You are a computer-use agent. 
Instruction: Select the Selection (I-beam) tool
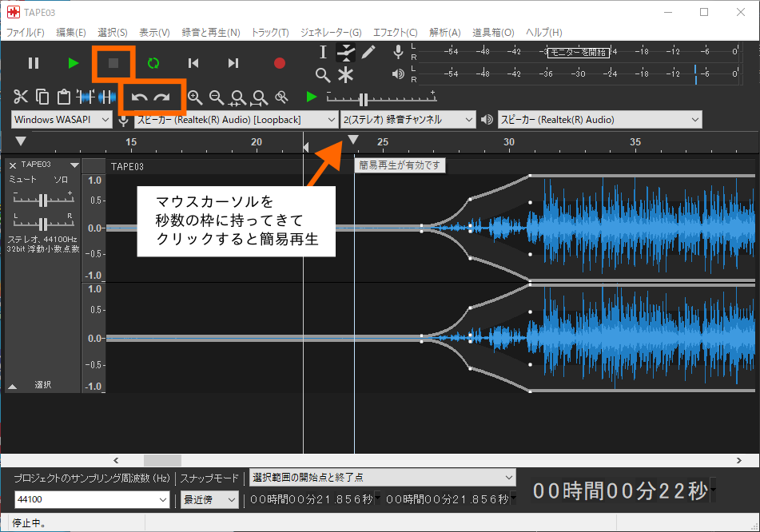324,52
